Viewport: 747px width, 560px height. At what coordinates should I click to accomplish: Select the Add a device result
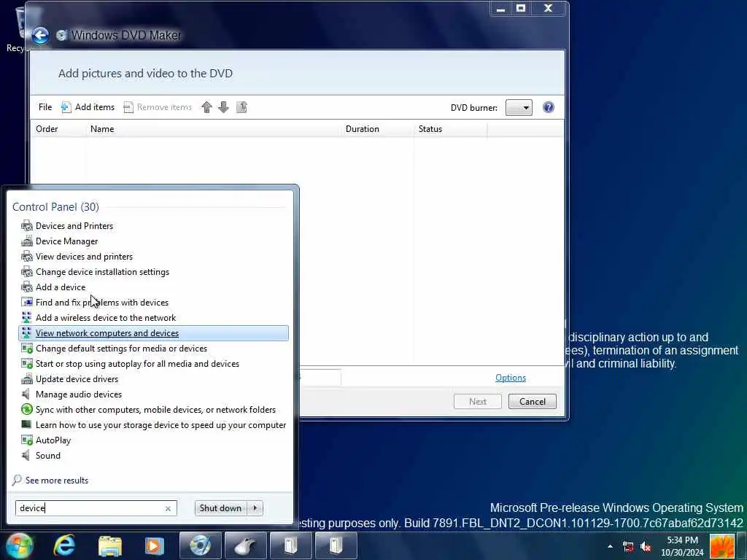(x=153, y=287)
